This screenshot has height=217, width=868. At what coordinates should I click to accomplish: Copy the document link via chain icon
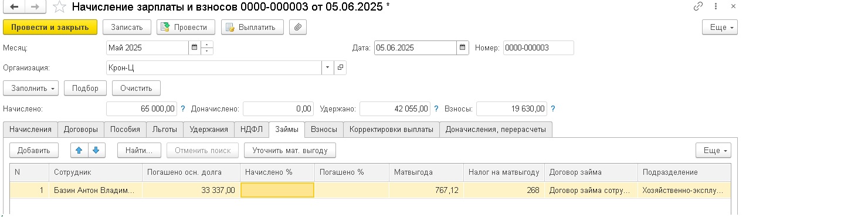pyautogui.click(x=698, y=7)
